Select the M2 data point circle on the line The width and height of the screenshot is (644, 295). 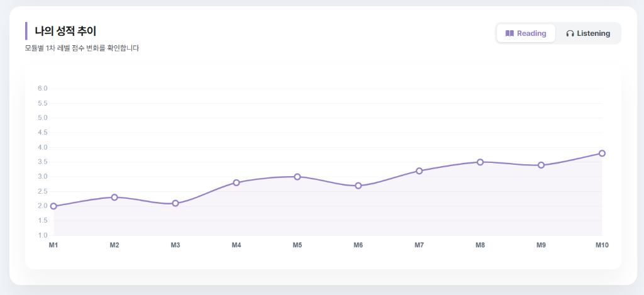click(x=114, y=198)
